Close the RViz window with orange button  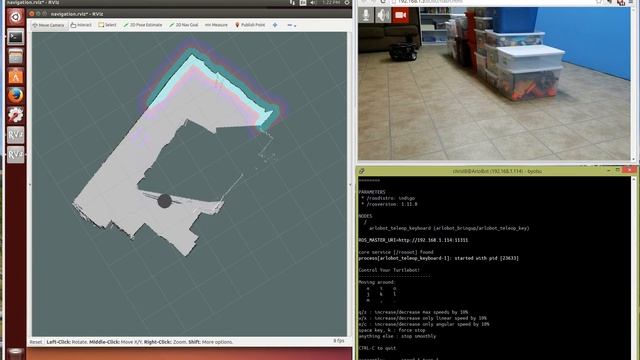click(x=32, y=14)
